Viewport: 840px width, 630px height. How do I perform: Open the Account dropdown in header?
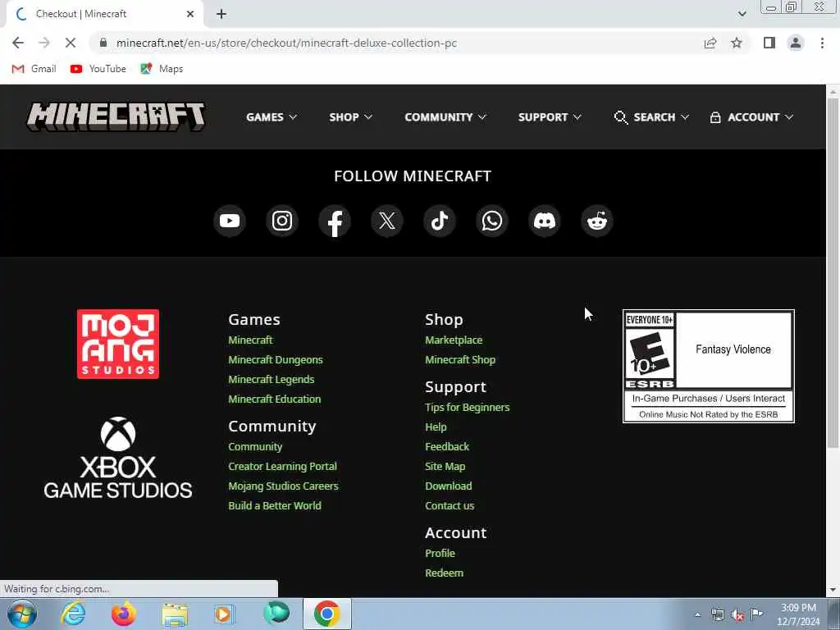click(751, 116)
